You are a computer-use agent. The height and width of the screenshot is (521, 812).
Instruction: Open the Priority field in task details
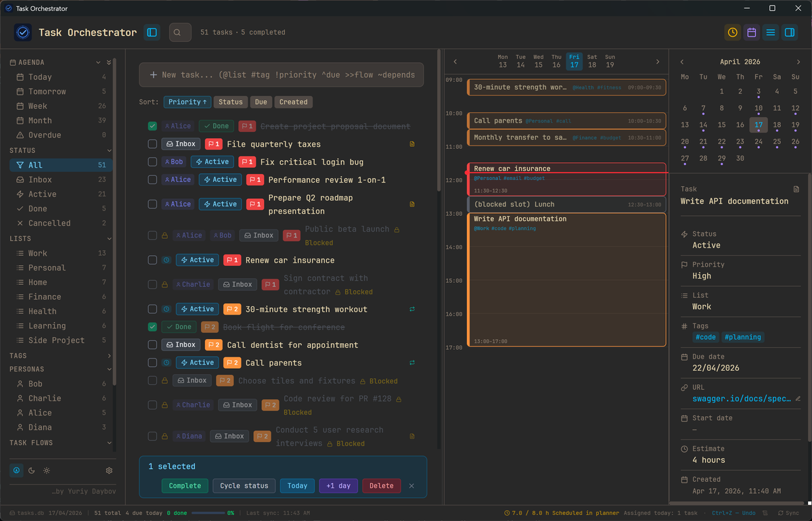click(x=740, y=270)
